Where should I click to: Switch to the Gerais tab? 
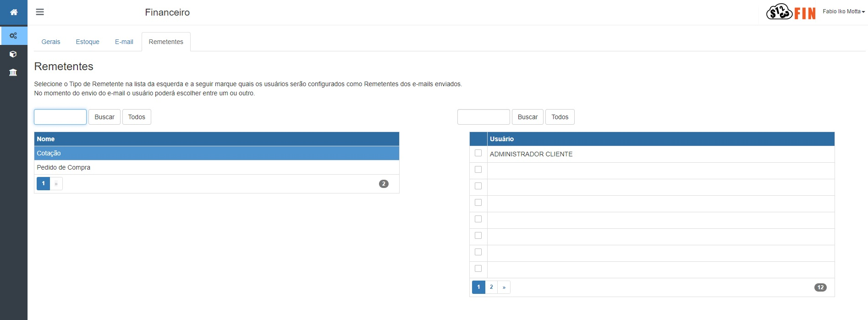51,42
